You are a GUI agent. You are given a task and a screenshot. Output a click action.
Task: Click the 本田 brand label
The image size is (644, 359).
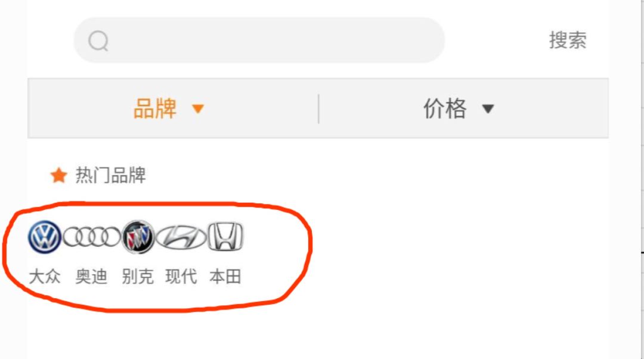pos(225,277)
